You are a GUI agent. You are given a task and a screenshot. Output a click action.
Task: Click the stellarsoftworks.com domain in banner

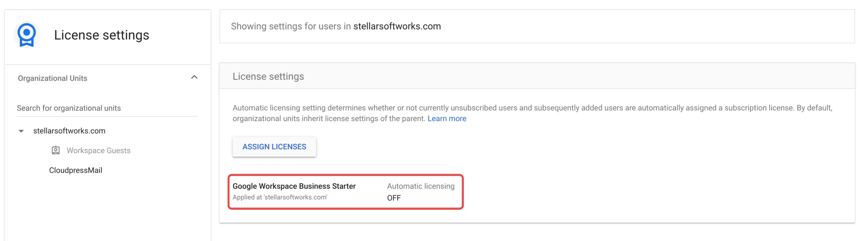pos(397,26)
